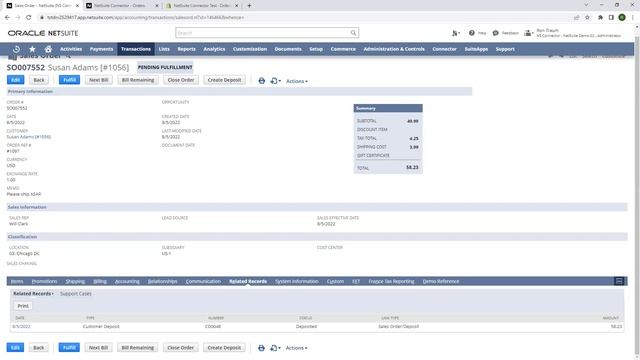Click the top Create Deposit button
The height and width of the screenshot is (360, 640).
[224, 80]
